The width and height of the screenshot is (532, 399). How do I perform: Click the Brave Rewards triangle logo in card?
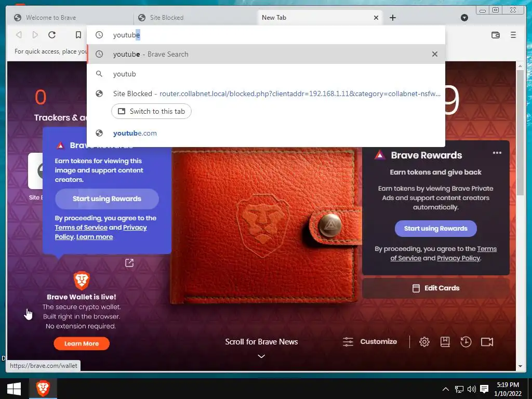point(380,155)
